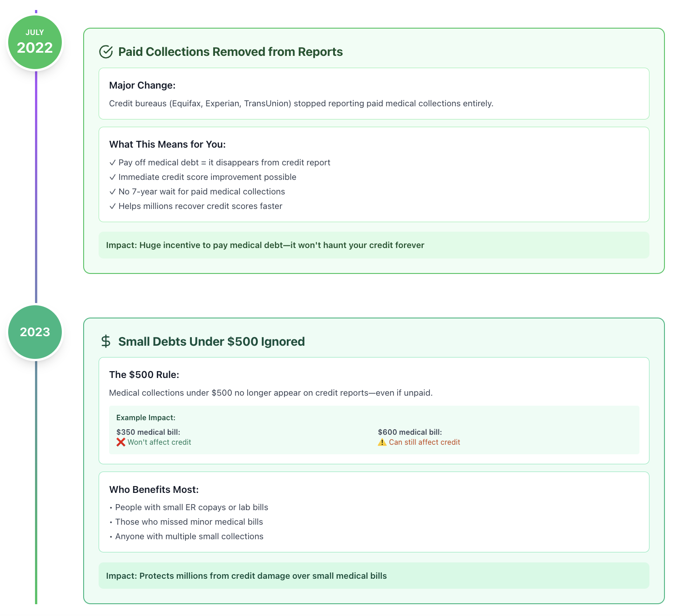
Task: Click the checkmark before No 7-year wait
Action: tap(113, 192)
